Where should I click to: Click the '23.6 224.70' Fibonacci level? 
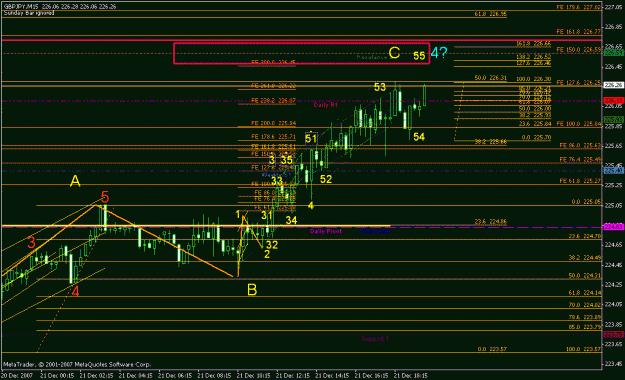pos(585,236)
